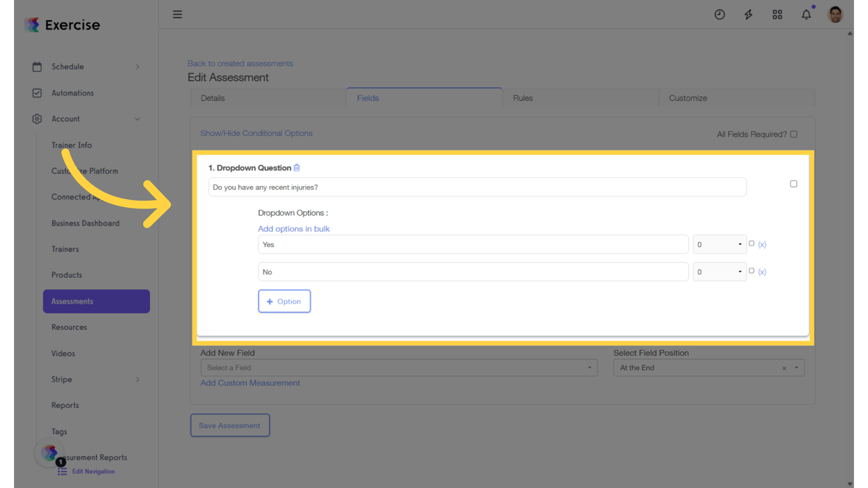Switch to the Rules tab

pyautogui.click(x=522, y=98)
